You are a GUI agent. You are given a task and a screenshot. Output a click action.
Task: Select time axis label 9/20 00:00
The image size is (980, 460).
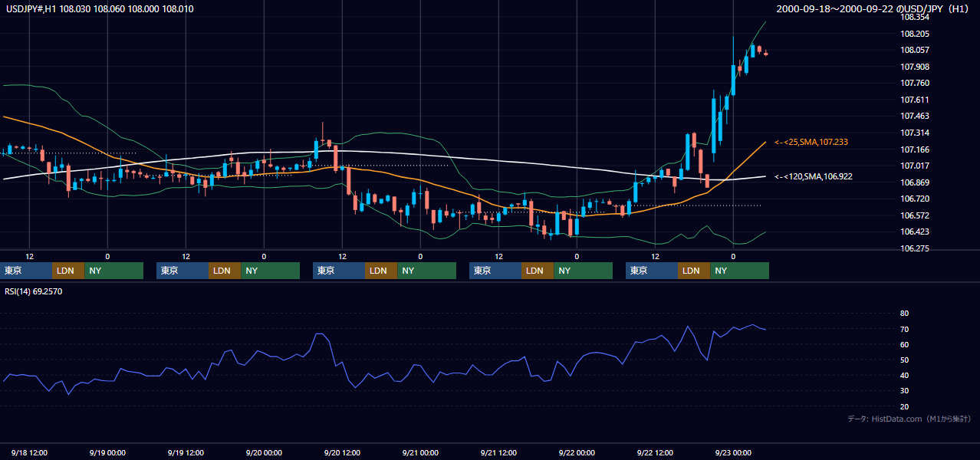click(x=264, y=453)
